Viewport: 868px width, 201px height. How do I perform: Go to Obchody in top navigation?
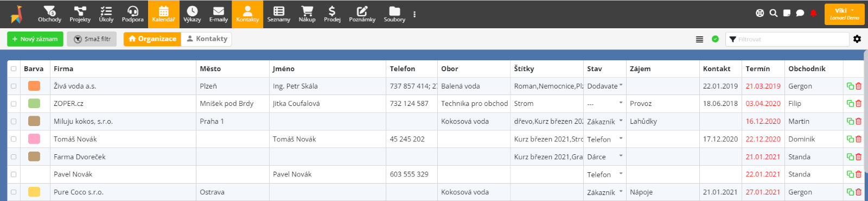coord(49,14)
